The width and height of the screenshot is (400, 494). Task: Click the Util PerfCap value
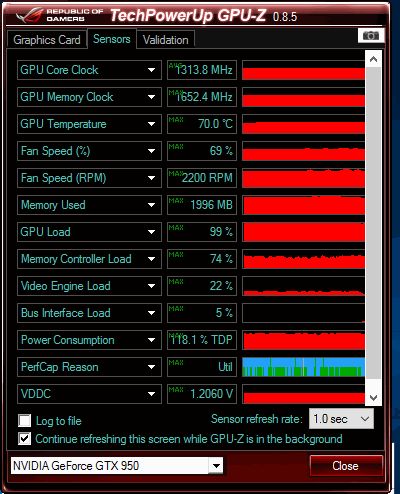click(x=202, y=367)
